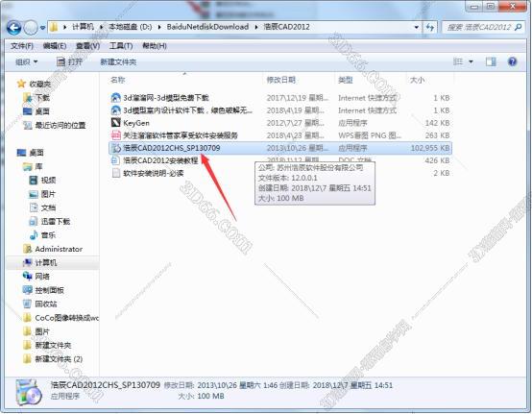Click the search magnifier icon
The image size is (532, 414).
[x=518, y=27]
